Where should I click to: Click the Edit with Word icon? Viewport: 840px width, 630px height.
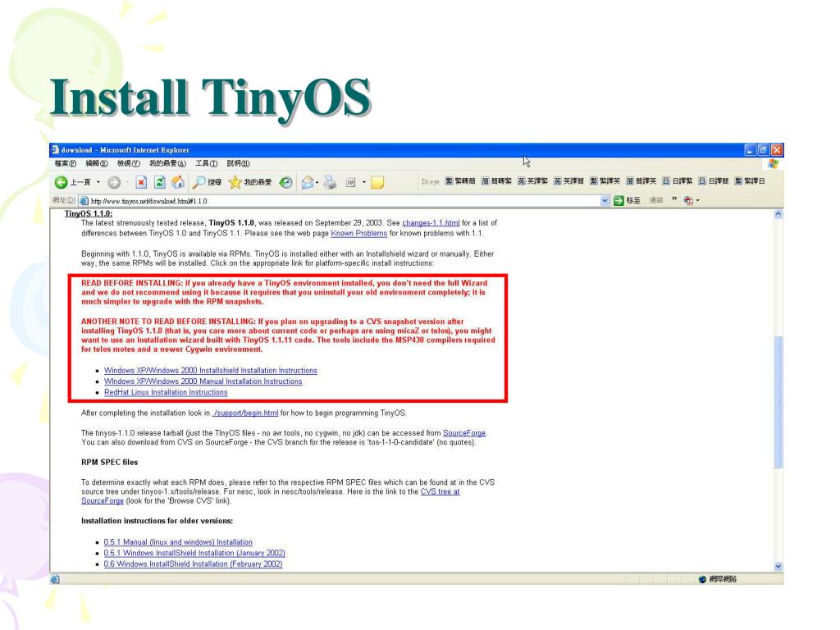click(351, 182)
